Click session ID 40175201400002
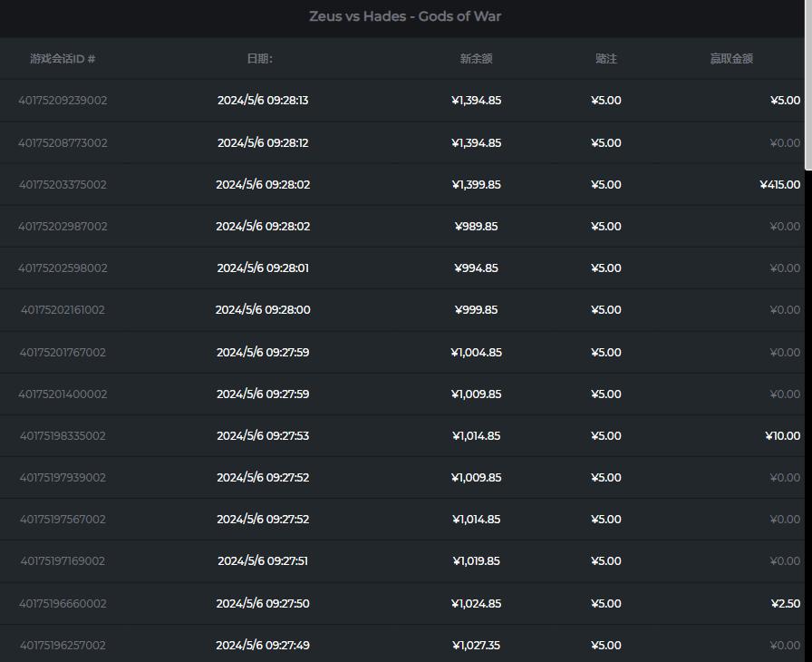The image size is (812, 662). coord(63,394)
